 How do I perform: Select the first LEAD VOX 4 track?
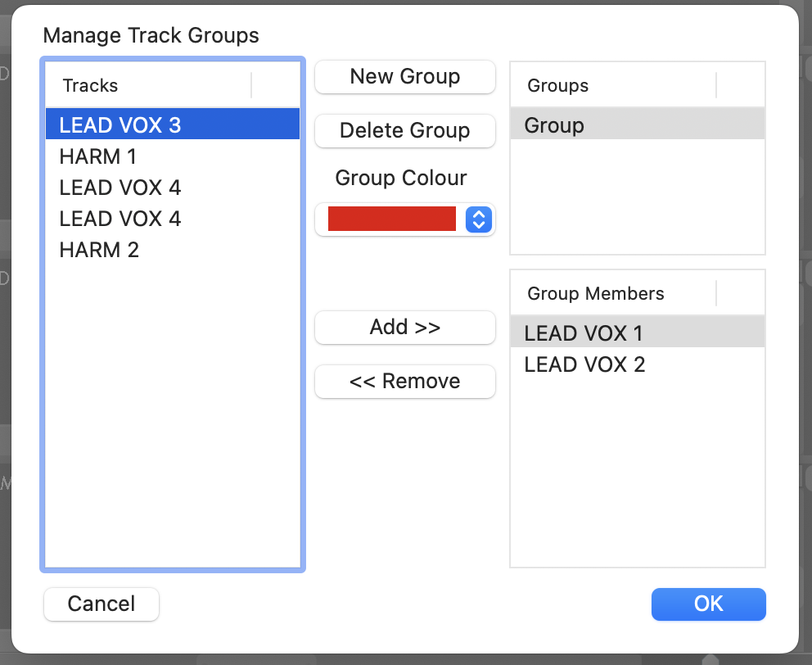tap(120, 188)
